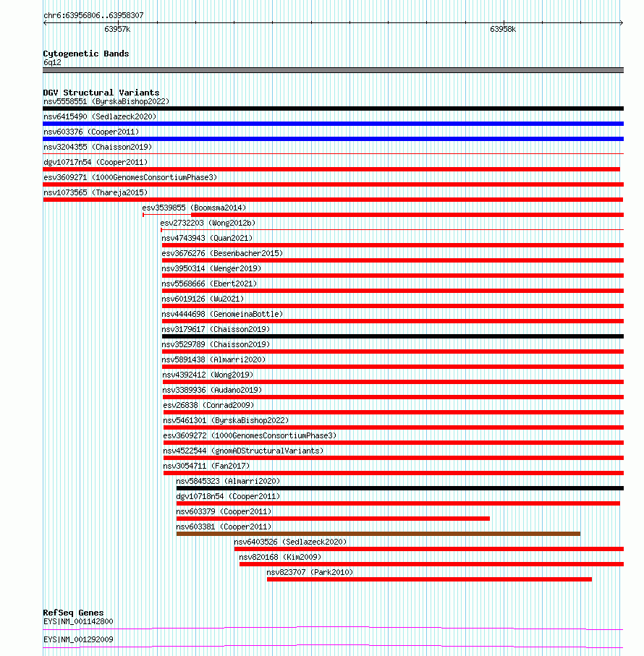Image resolution: width=644 pixels, height=656 pixels.
Task: Select the 6q12 cytogenetic band bar
Action: coord(333,70)
